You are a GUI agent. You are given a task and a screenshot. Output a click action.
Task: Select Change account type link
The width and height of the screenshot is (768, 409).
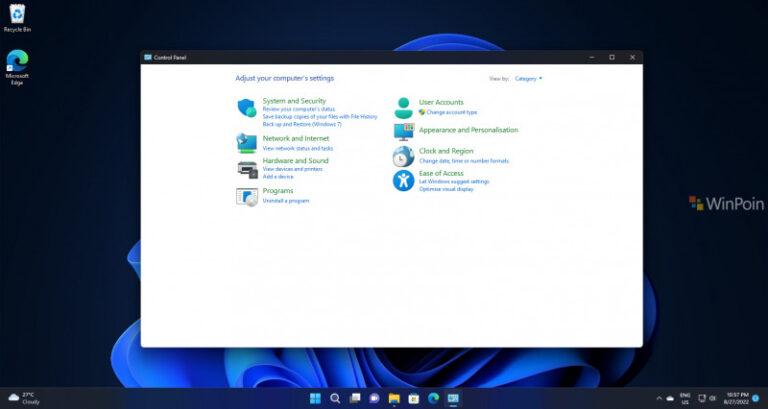pyautogui.click(x=451, y=112)
